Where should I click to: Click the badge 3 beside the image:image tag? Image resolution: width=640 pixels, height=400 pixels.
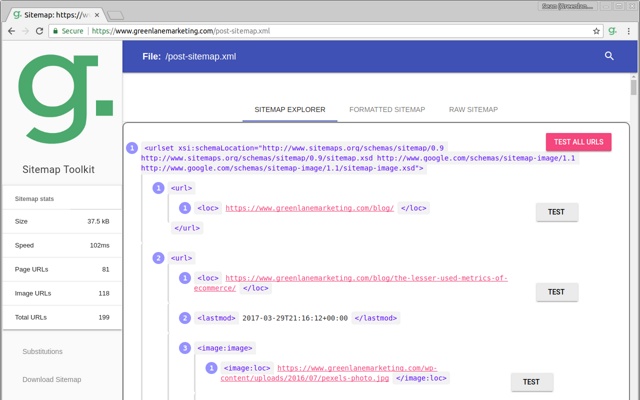pyautogui.click(x=185, y=348)
